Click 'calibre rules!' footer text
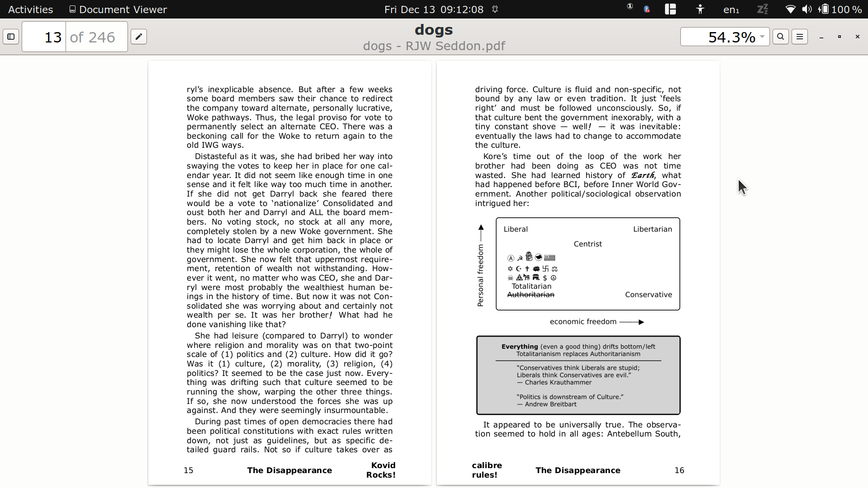This screenshot has width=868, height=488. point(486,470)
